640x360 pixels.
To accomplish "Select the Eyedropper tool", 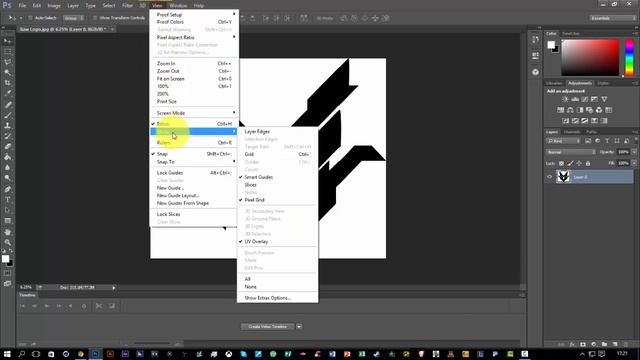I will coord(8,93).
